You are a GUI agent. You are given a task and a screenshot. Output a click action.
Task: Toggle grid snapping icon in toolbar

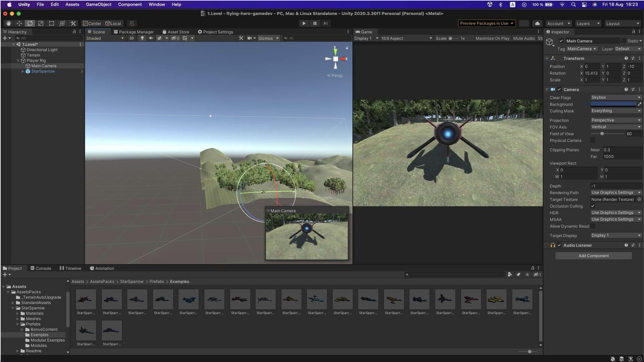(132, 23)
